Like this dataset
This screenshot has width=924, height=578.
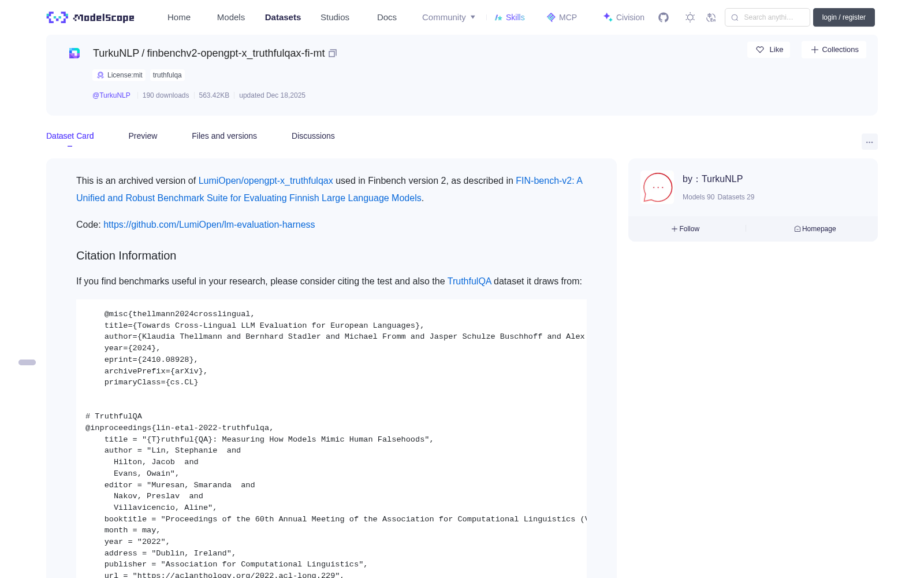[x=769, y=50]
